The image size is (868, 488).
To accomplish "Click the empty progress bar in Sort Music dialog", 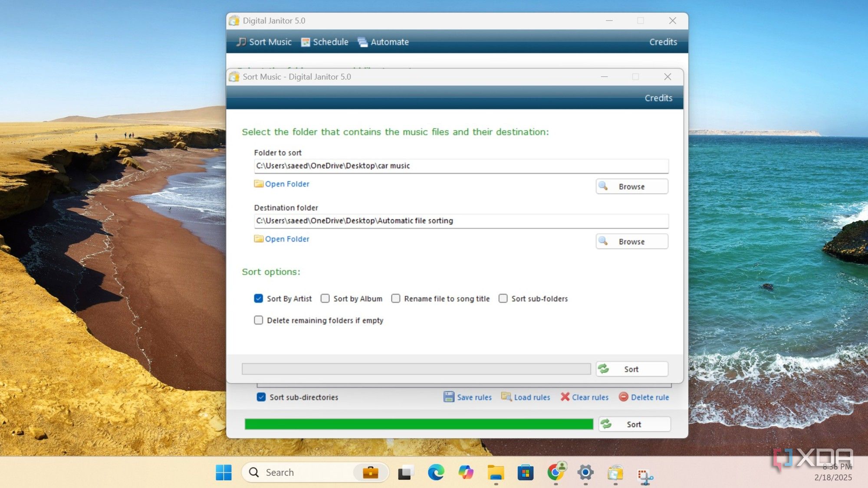I will click(416, 369).
